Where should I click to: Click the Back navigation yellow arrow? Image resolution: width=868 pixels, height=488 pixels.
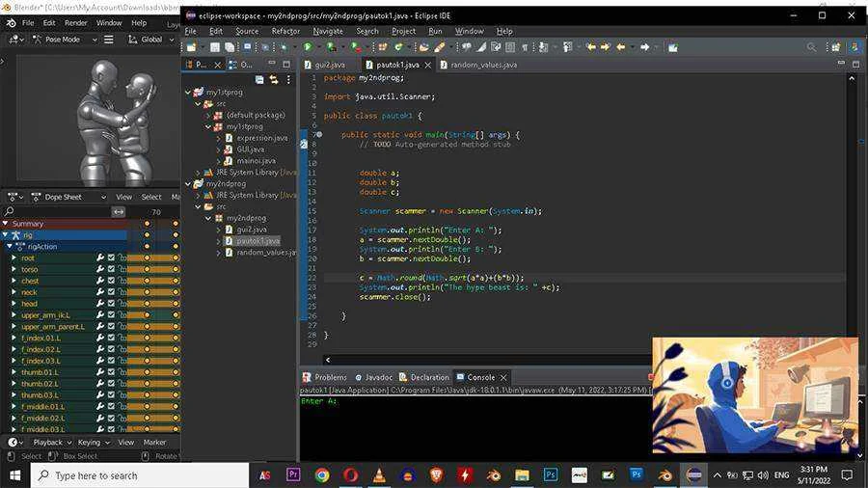[x=621, y=47]
